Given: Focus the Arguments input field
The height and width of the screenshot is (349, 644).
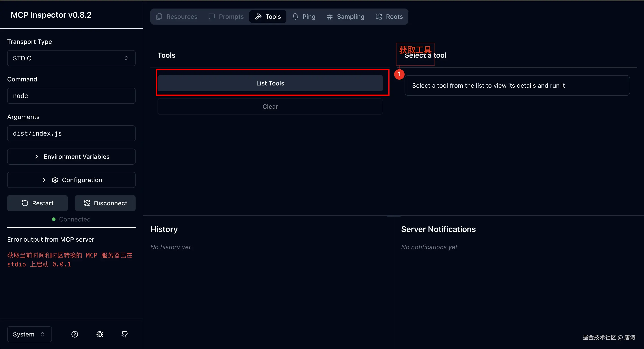Looking at the screenshot, I should pos(71,133).
